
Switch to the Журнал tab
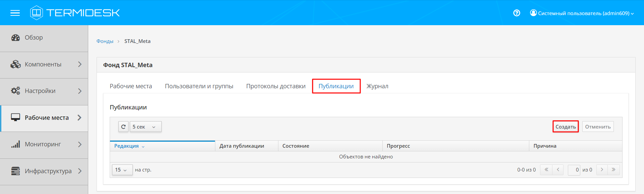click(377, 86)
